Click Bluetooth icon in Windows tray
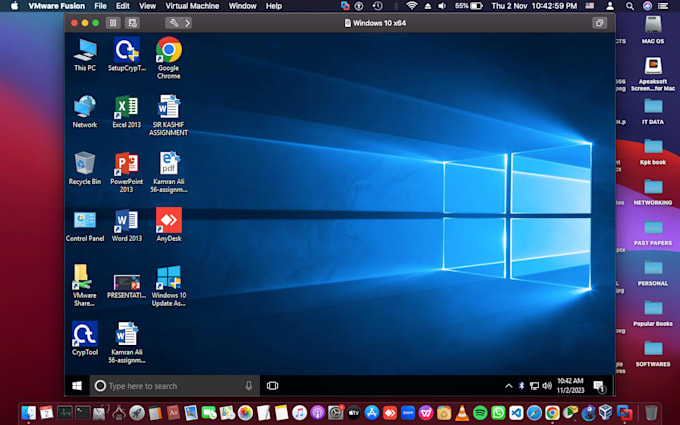Image resolution: width=680 pixels, height=425 pixels. (x=522, y=386)
